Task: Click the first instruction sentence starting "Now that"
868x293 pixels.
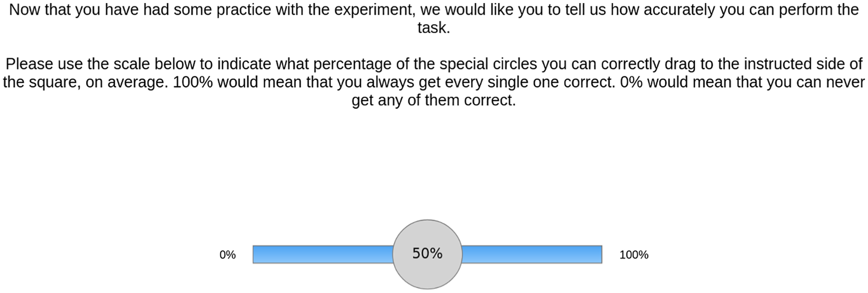Action: tap(434, 19)
